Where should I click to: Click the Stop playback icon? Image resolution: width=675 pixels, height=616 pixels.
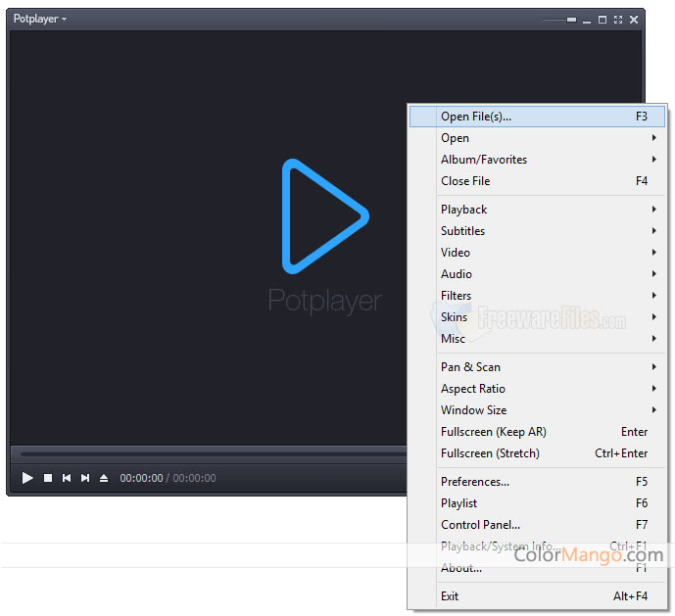[48, 478]
